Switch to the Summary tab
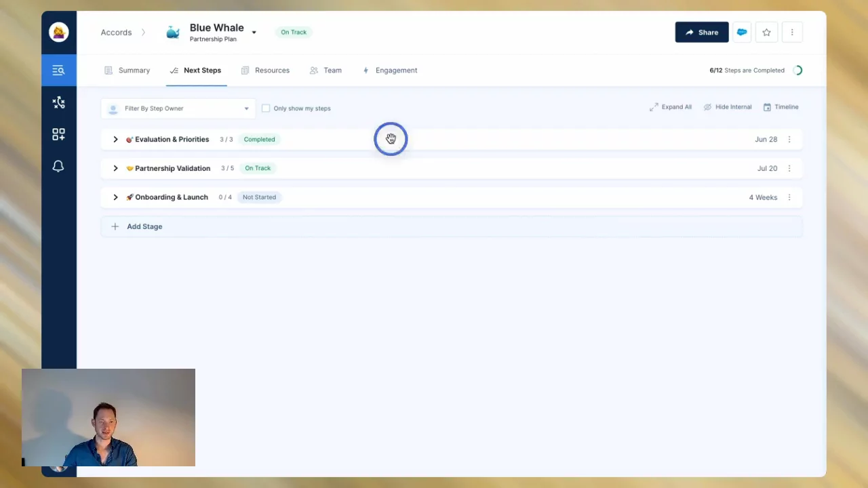Image resolution: width=868 pixels, height=488 pixels. pyautogui.click(x=127, y=70)
